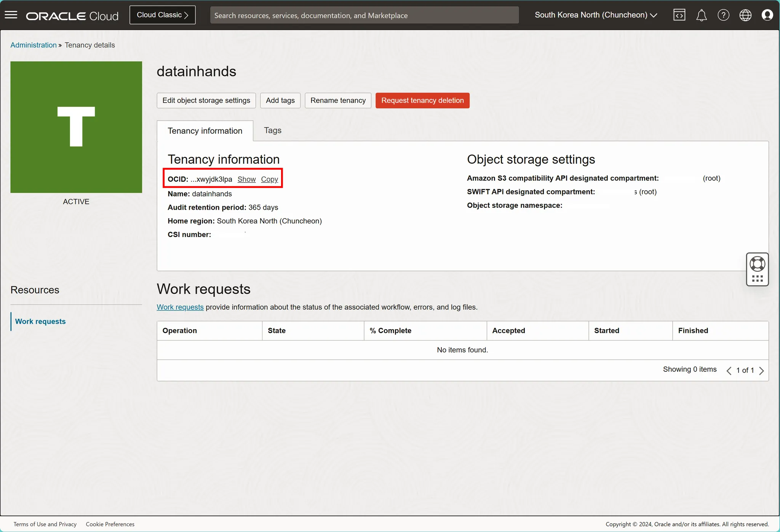
Task: Copy the tenancy OCID
Action: (x=269, y=179)
